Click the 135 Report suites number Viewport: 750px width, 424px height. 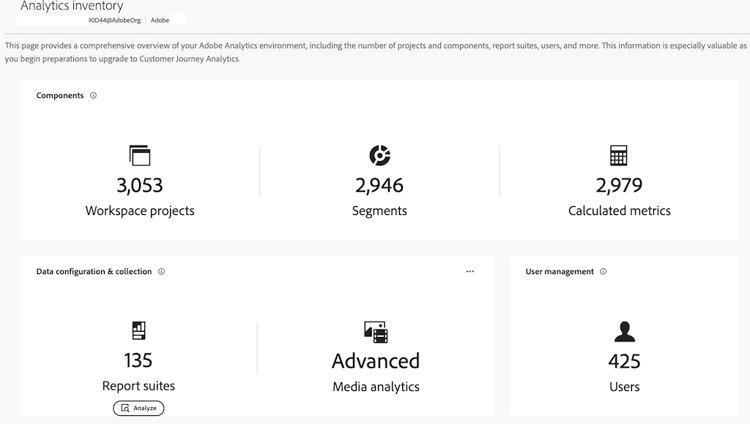pos(138,360)
